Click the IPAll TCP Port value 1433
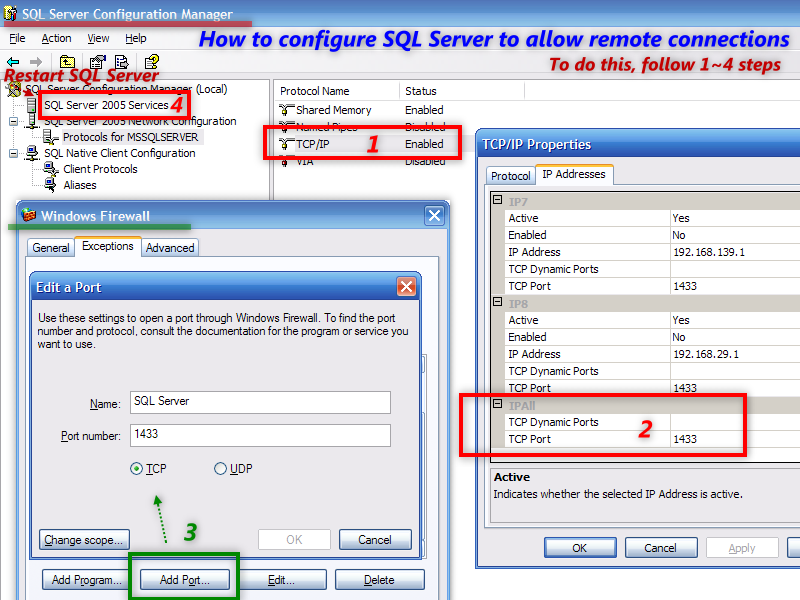The width and height of the screenshot is (800, 600). pyautogui.click(x=685, y=439)
